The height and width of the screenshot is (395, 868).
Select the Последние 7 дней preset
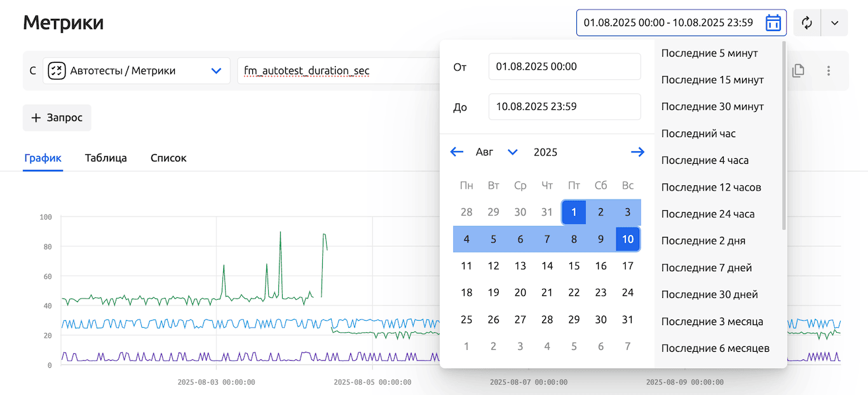click(706, 268)
